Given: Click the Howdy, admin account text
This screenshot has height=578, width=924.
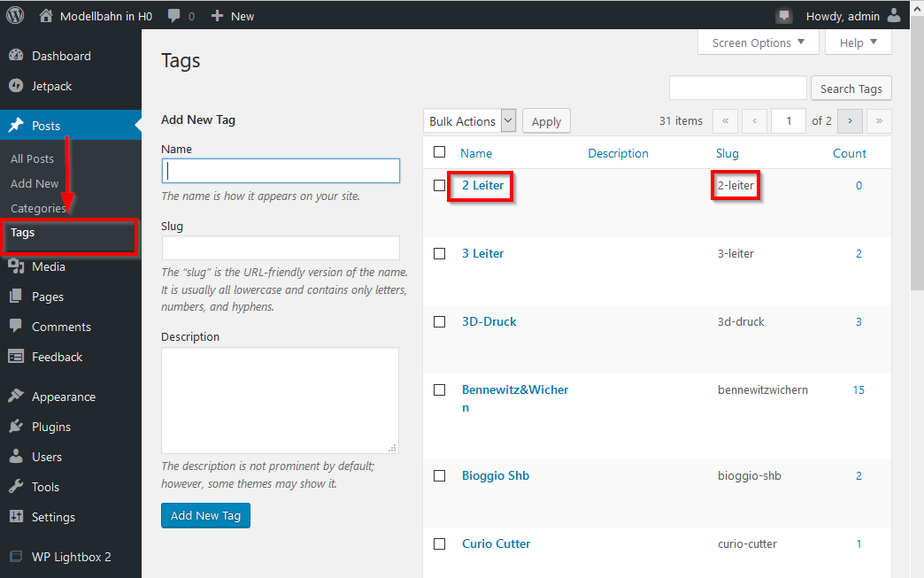Looking at the screenshot, I should [843, 17].
